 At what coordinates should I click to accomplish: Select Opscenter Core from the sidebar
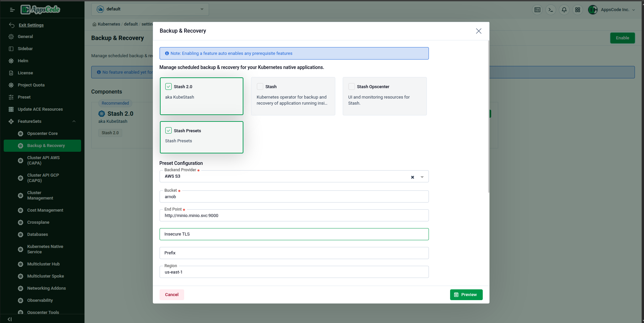(x=42, y=133)
